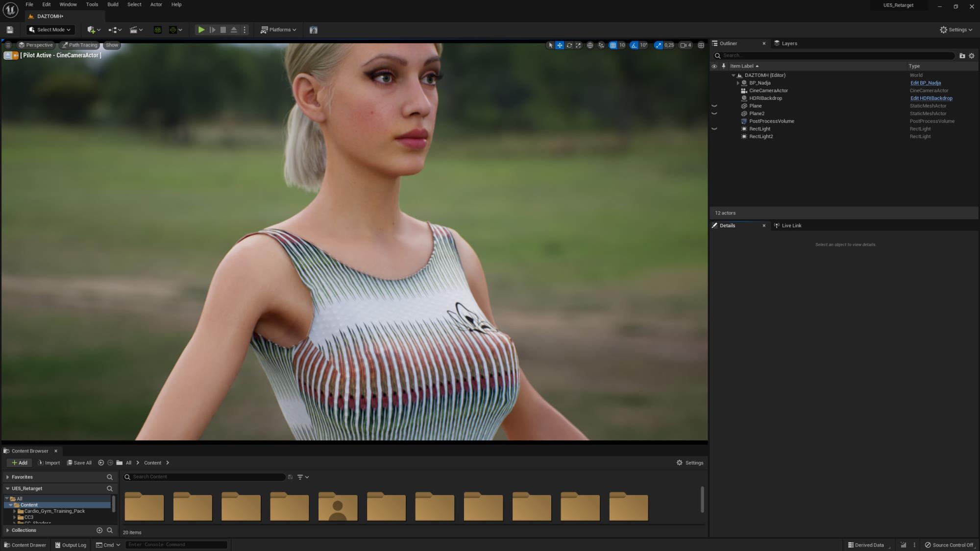Viewport: 980px width, 551px height.
Task: Click the Add button in Content Browser
Action: pyautogui.click(x=19, y=463)
